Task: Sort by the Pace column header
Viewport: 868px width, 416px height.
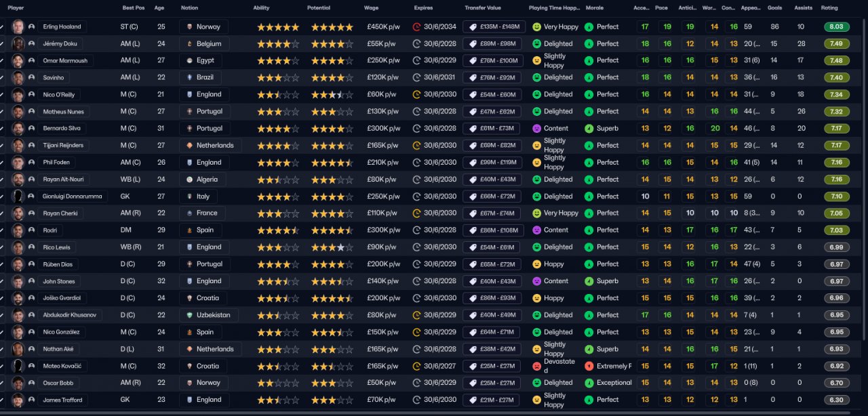Action: click(661, 8)
